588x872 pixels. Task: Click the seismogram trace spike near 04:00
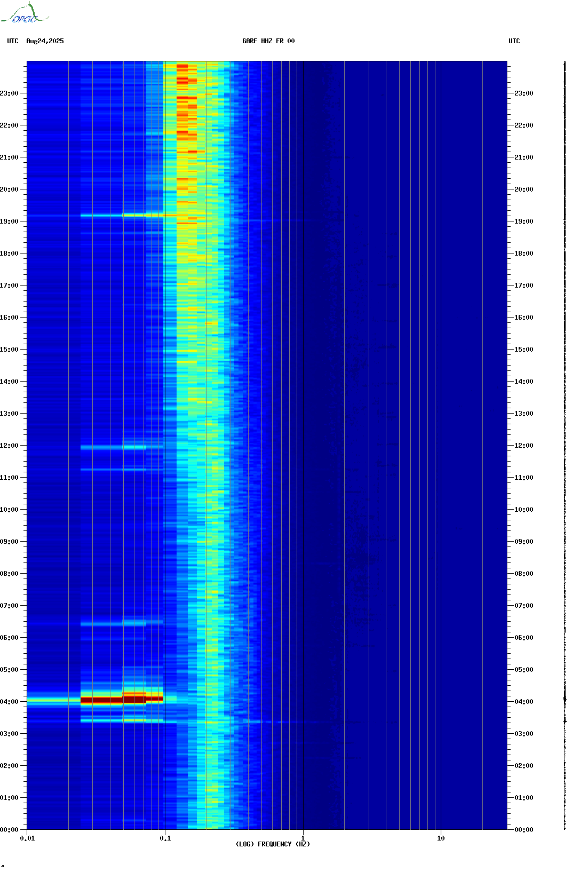pos(565,699)
